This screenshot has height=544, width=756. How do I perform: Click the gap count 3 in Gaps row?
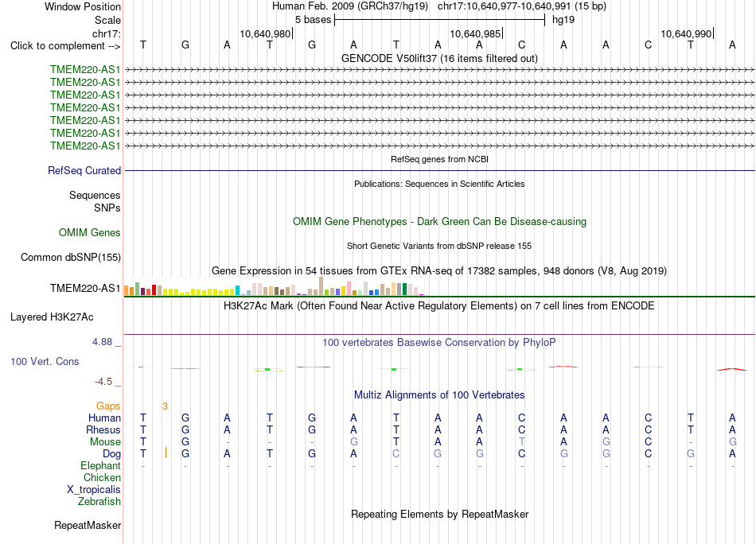(x=165, y=406)
